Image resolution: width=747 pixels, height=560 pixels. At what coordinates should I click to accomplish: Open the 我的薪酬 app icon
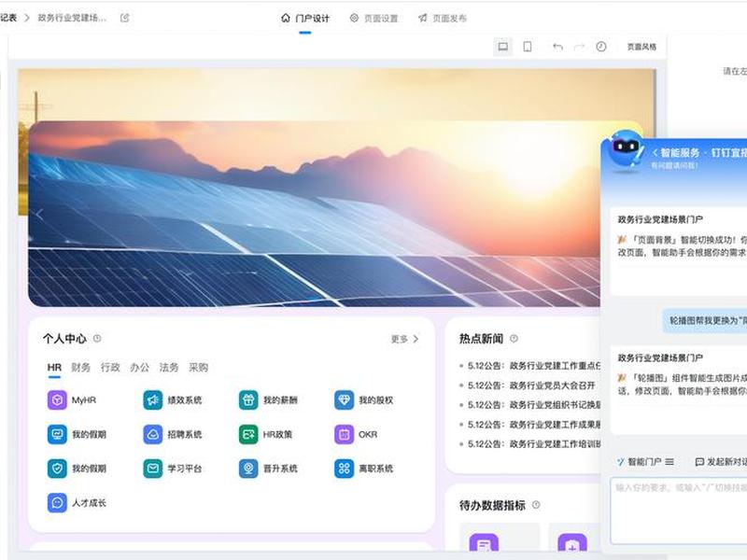point(248,400)
